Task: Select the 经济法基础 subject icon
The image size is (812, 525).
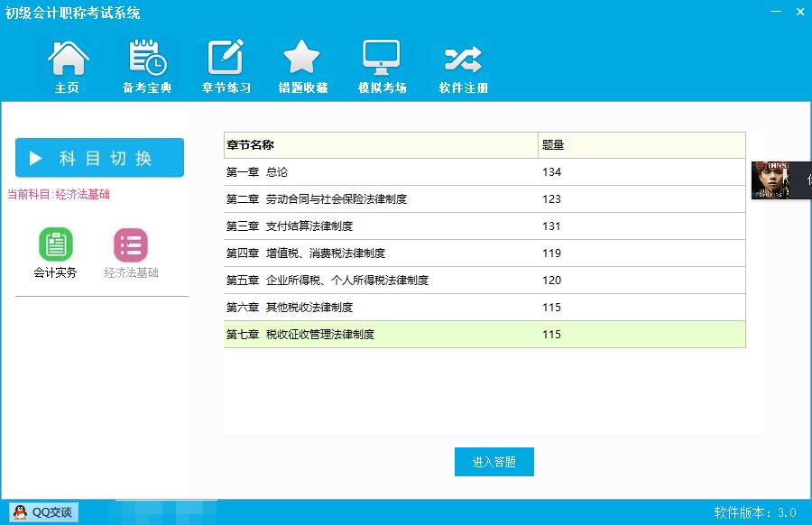Action: tap(131, 245)
